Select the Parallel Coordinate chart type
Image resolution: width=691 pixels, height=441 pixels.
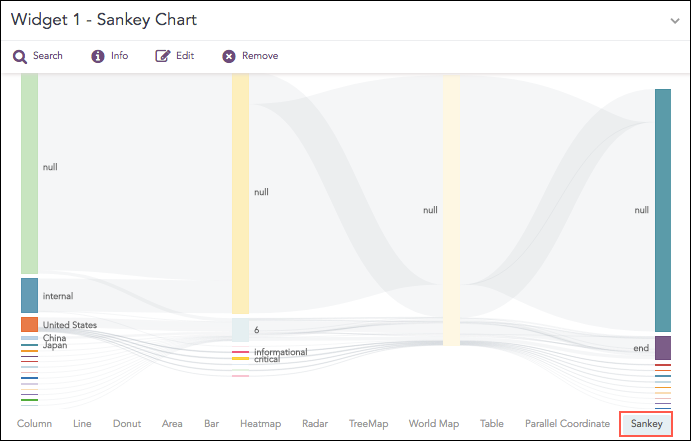[567, 424]
